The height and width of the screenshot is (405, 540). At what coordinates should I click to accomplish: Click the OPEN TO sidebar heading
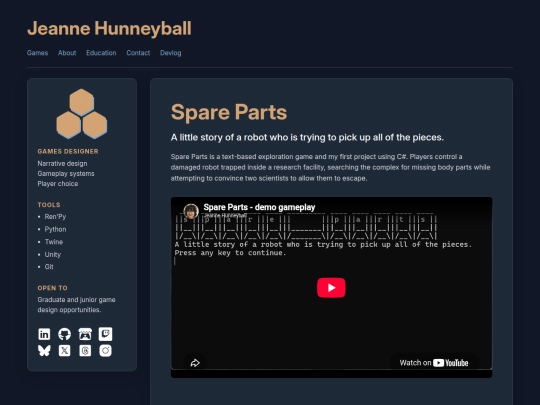52,288
